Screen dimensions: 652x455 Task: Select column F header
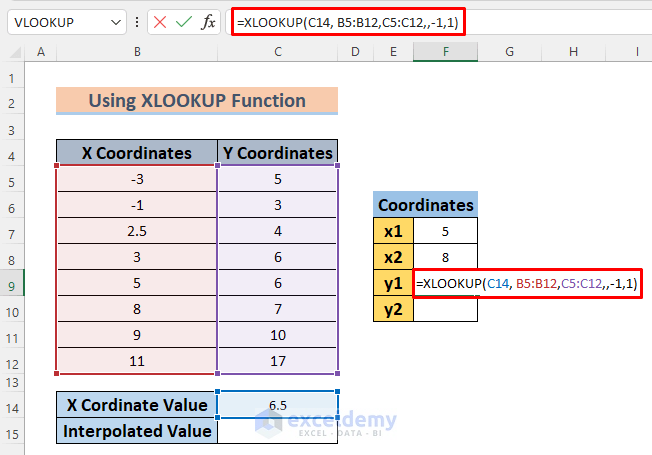pos(445,52)
